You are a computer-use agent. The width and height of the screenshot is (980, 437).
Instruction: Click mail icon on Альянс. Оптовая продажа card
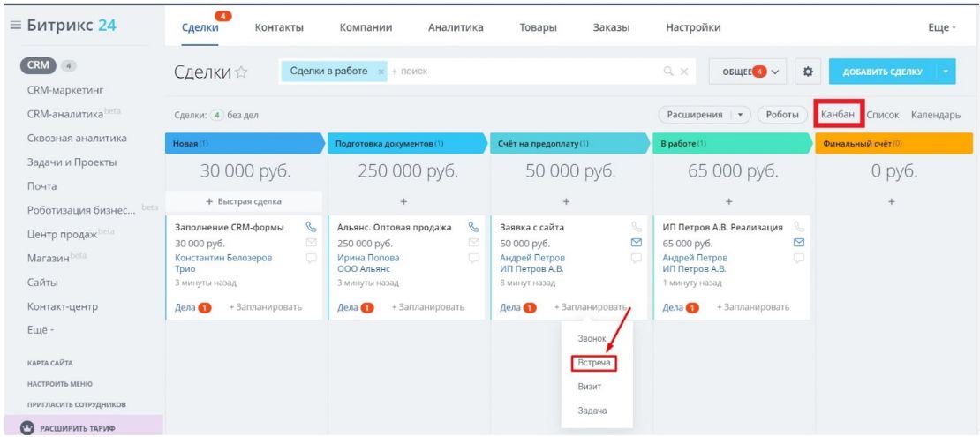pyautogui.click(x=474, y=243)
